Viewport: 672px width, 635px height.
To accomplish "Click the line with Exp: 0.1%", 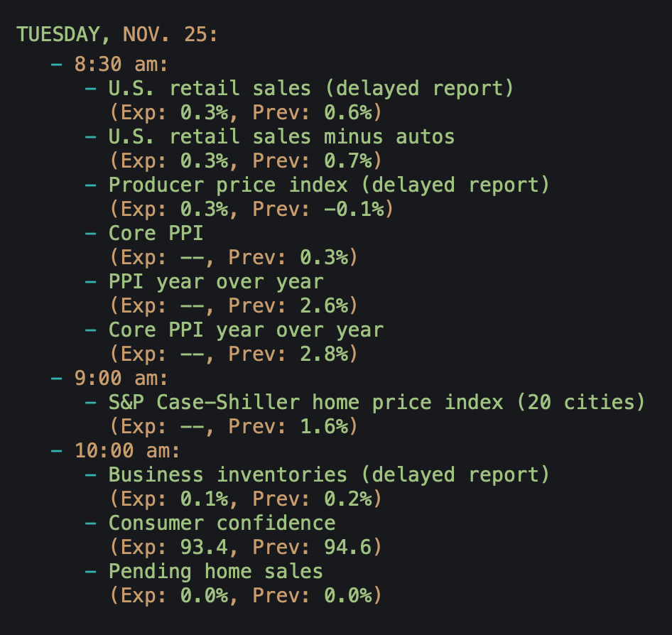I will click(246, 499).
